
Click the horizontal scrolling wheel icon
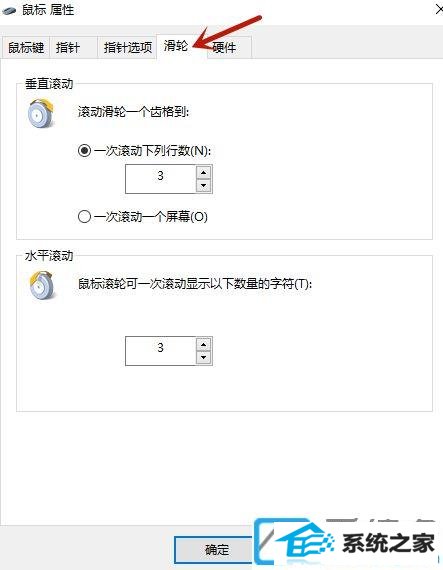(41, 285)
